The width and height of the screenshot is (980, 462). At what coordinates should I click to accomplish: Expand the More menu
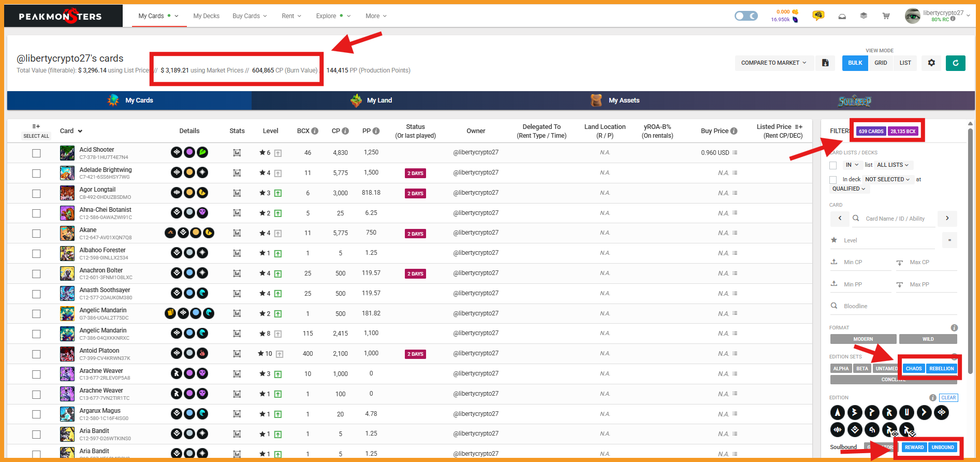(376, 16)
